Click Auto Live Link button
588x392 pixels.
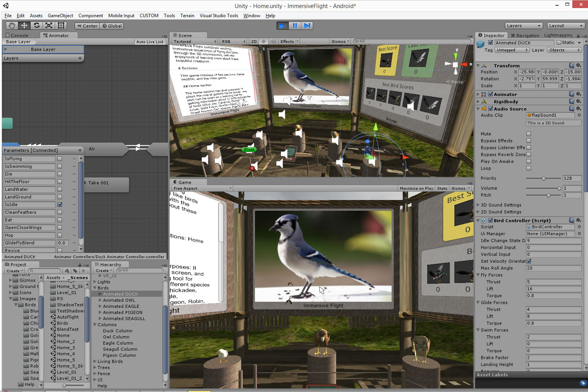pos(150,42)
